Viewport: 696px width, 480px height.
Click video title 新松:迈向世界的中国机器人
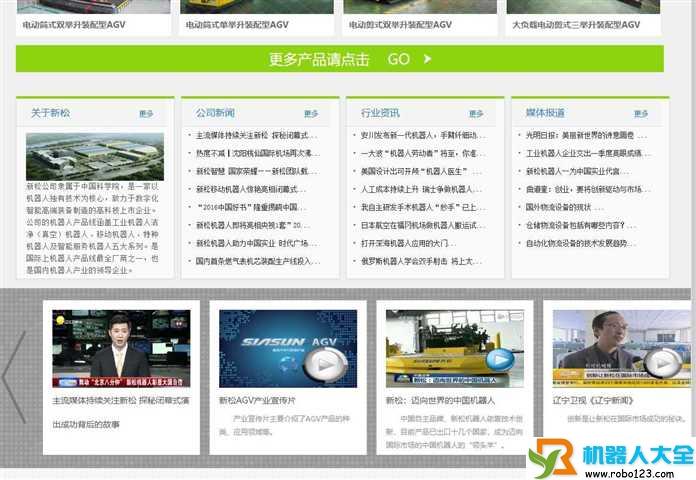(440, 401)
